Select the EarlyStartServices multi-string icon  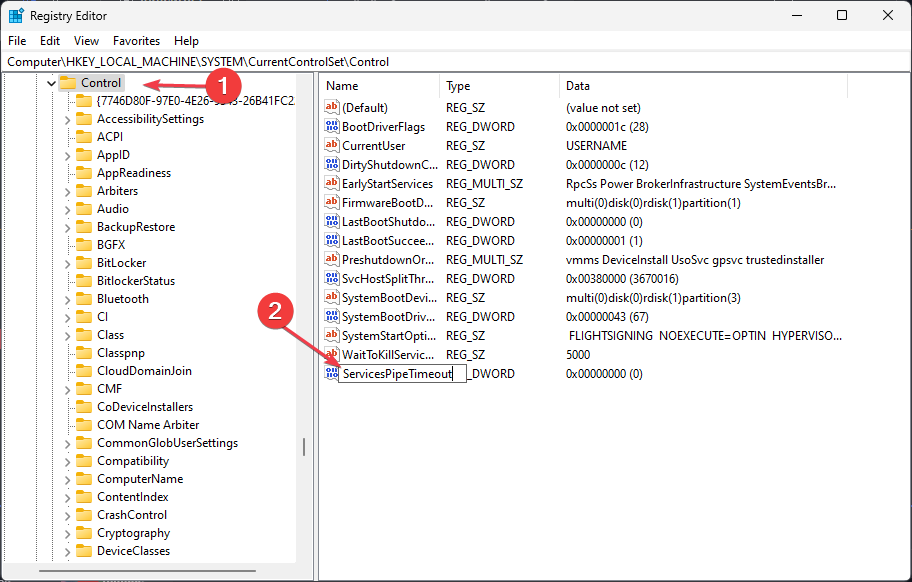(x=332, y=184)
